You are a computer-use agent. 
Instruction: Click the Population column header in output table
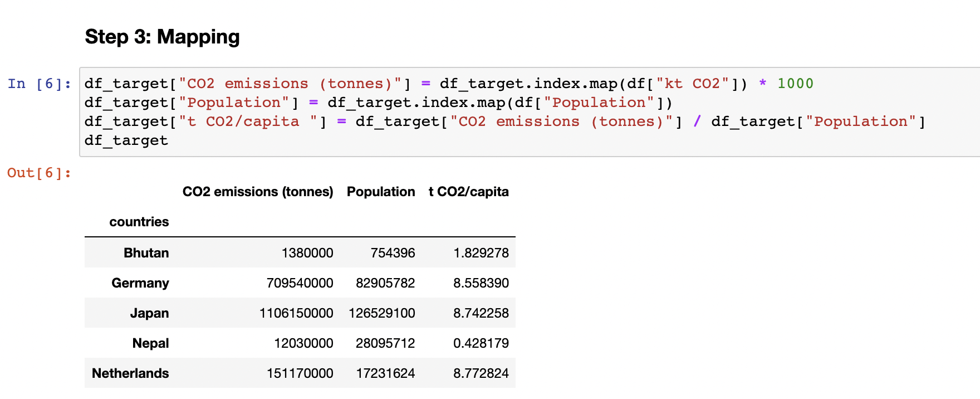(x=381, y=192)
